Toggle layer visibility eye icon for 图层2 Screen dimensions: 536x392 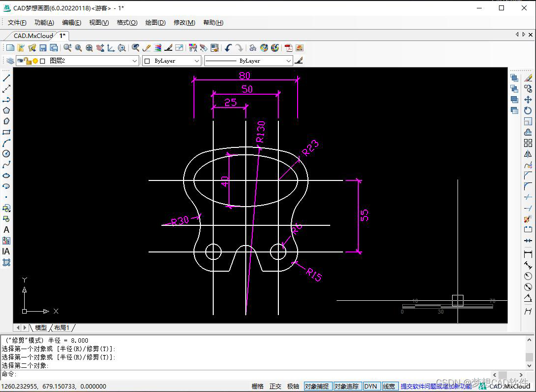point(20,61)
